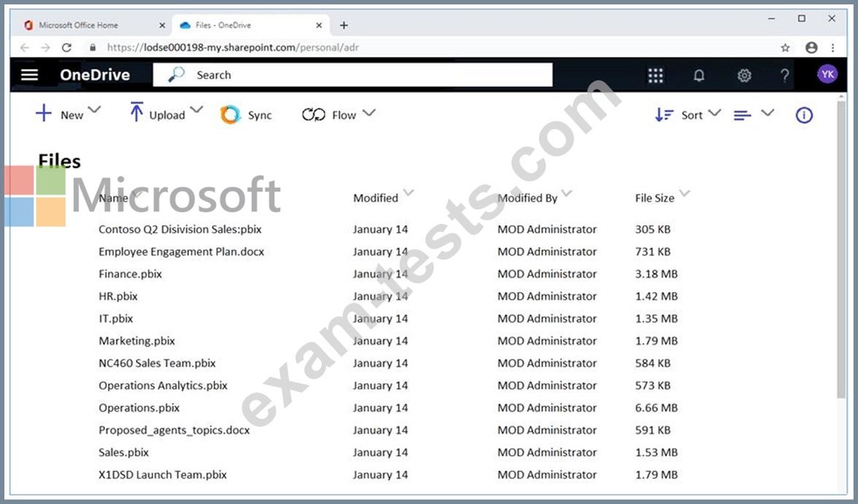Click the Flow icon
This screenshot has height=504, width=858.
(314, 115)
